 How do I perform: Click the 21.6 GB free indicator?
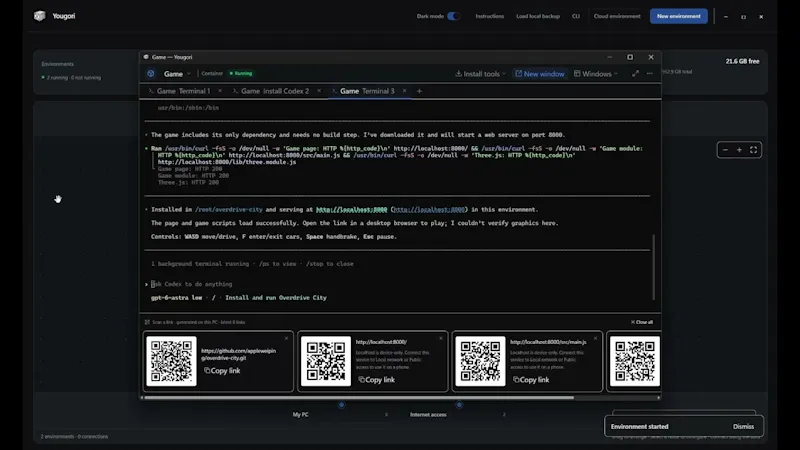pyautogui.click(x=742, y=61)
